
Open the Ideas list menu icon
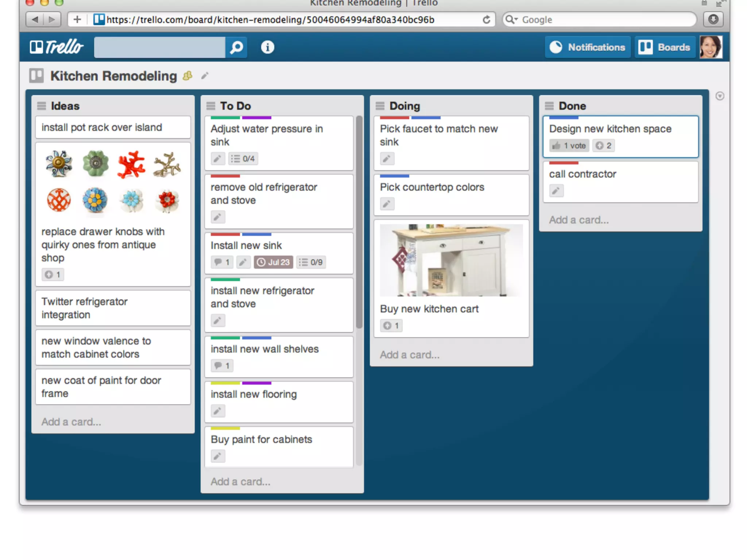pyautogui.click(x=42, y=106)
